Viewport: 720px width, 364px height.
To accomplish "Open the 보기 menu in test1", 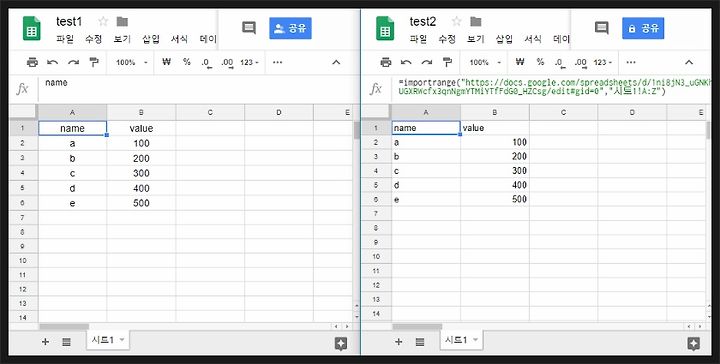I will [x=122, y=39].
